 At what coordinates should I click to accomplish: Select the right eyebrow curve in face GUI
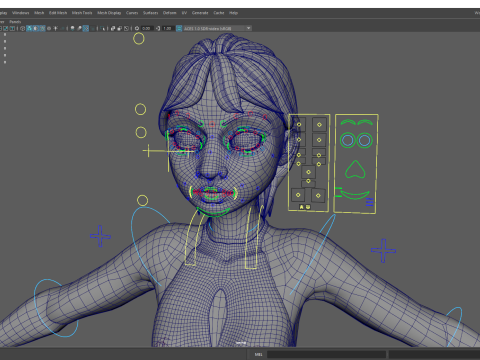click(x=365, y=122)
